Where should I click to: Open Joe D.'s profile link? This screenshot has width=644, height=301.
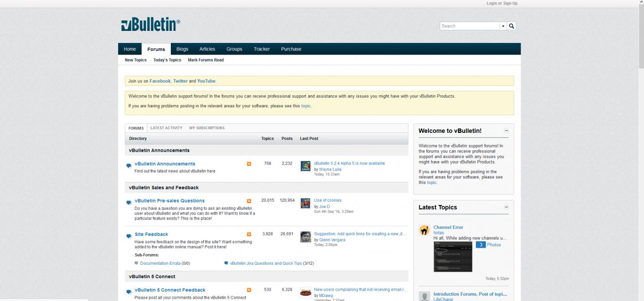pos(325,207)
